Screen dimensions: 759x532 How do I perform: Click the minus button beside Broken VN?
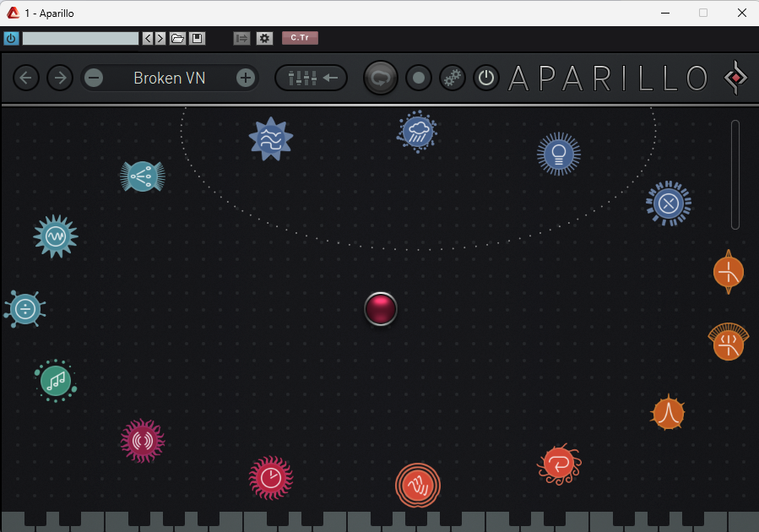click(94, 78)
